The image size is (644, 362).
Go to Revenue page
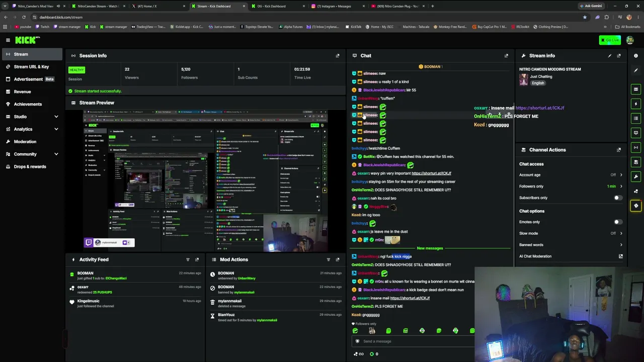coord(32,92)
